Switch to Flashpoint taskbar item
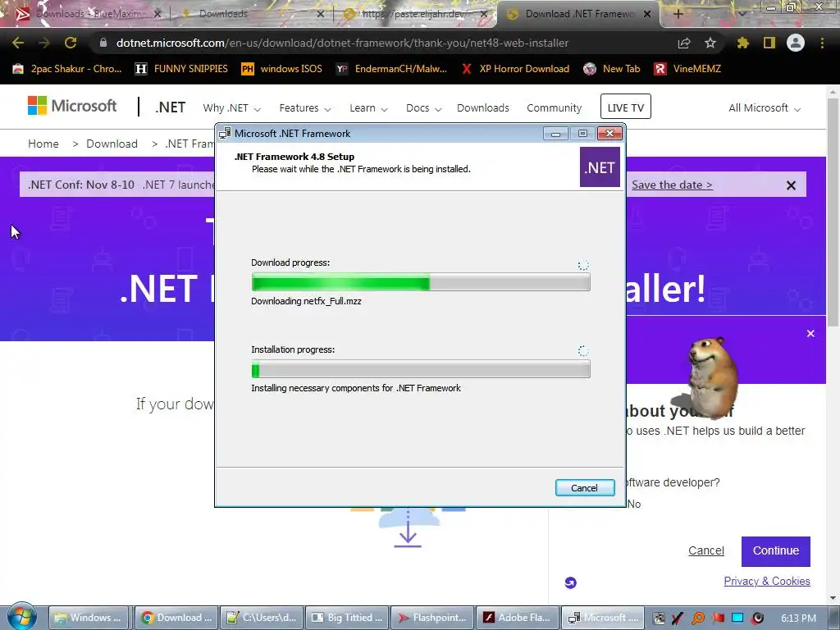This screenshot has height=630, width=840. click(x=433, y=618)
